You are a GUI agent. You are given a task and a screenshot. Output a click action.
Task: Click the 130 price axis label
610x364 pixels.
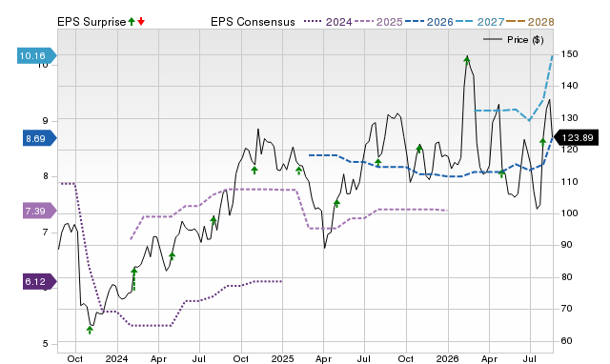click(570, 118)
